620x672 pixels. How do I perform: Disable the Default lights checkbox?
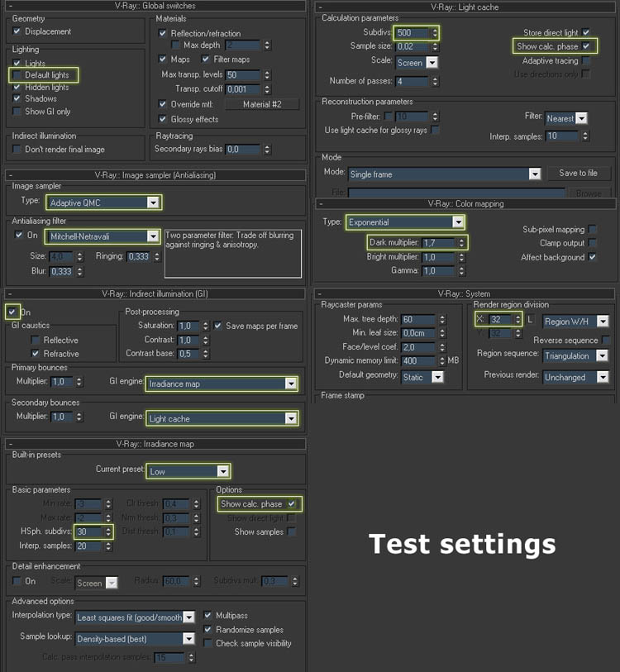[18, 75]
